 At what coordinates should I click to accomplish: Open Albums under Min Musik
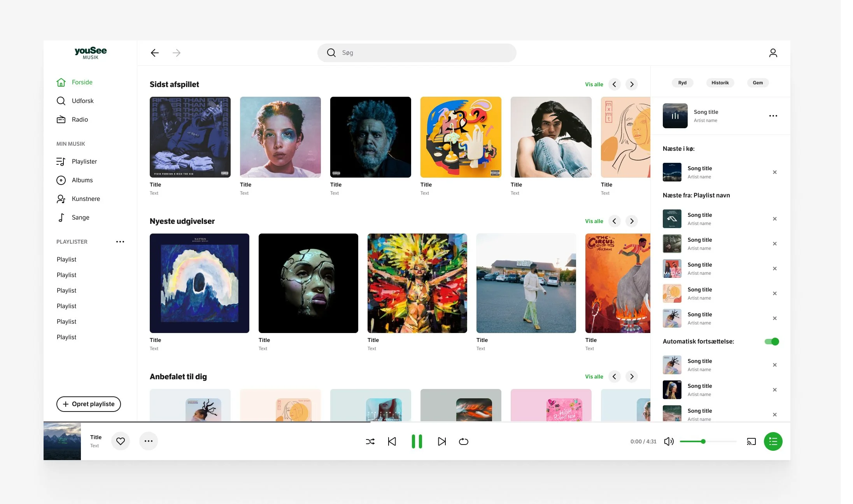click(75, 180)
